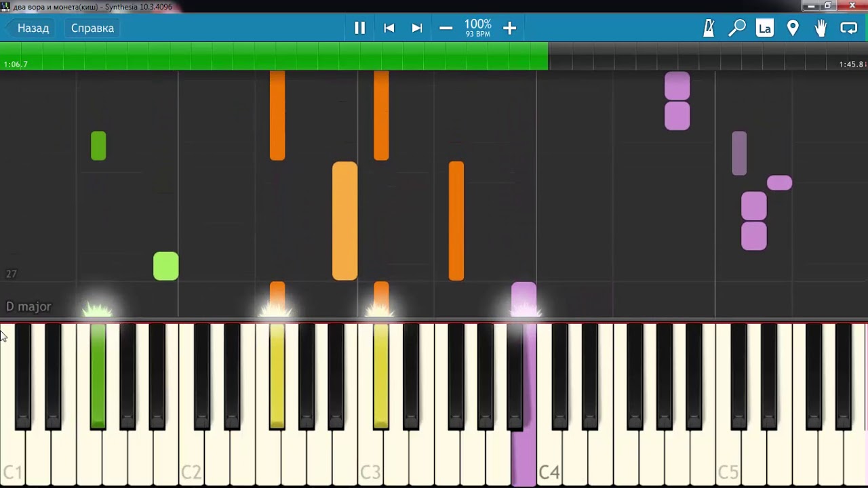This screenshot has height=488, width=868.
Task: Click the 1:06.7 elapsed time label
Action: 16,64
